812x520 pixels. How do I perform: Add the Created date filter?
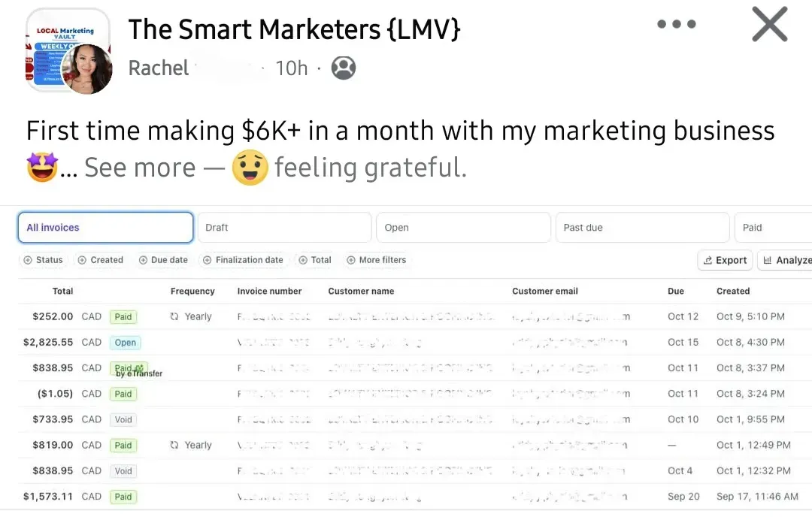pos(101,260)
